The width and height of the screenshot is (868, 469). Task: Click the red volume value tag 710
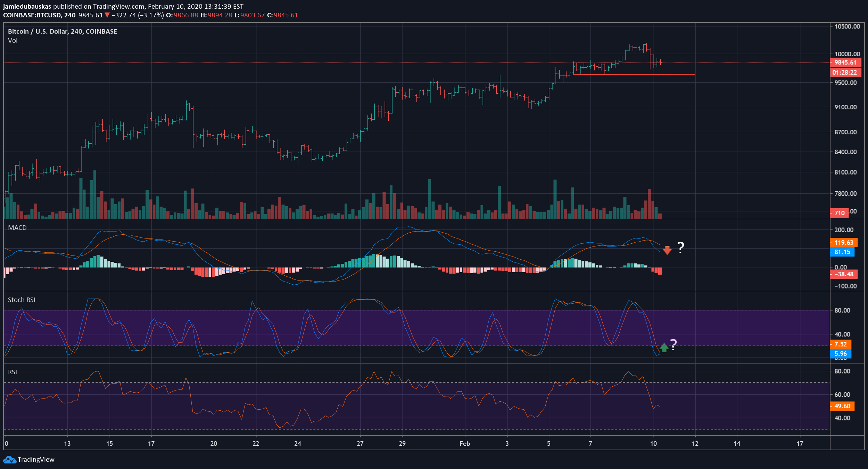840,213
